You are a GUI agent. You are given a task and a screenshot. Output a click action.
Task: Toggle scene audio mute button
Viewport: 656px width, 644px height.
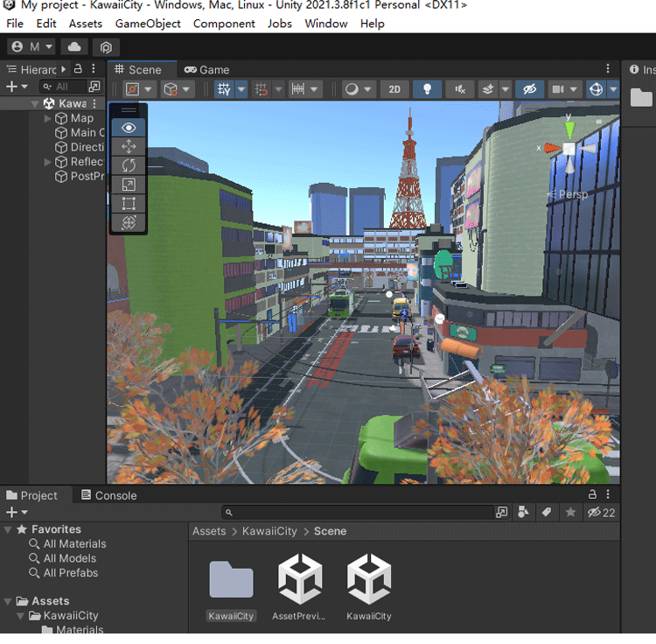point(459,89)
